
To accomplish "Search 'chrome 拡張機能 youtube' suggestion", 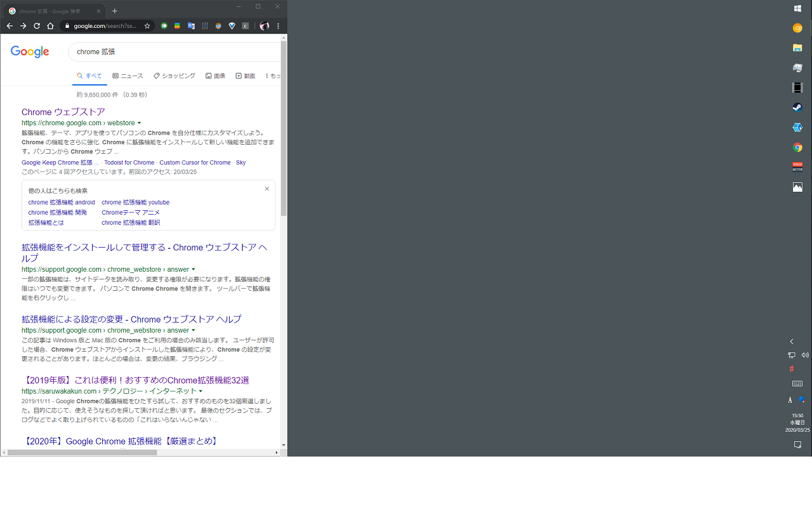I will pyautogui.click(x=135, y=203).
